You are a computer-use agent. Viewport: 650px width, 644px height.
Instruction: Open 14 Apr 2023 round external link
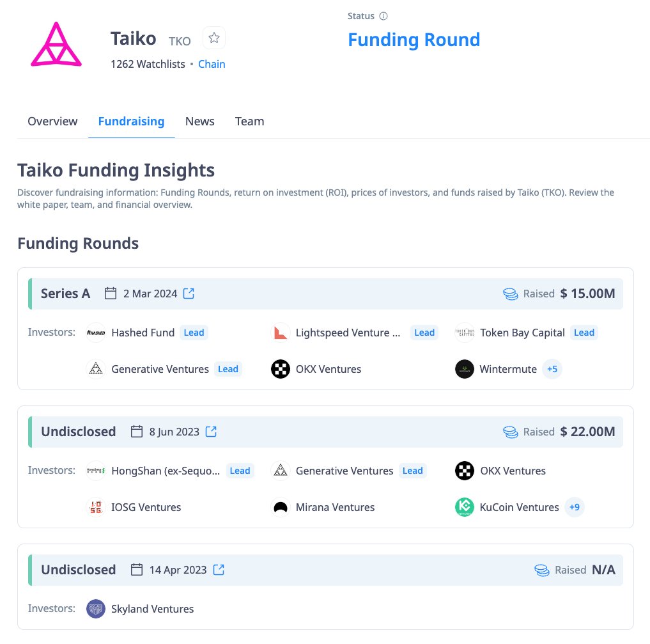(x=219, y=570)
